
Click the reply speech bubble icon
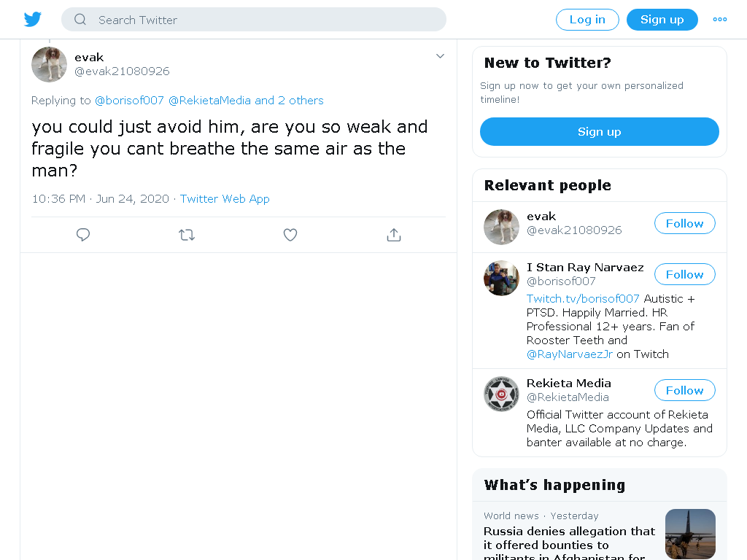click(x=83, y=235)
